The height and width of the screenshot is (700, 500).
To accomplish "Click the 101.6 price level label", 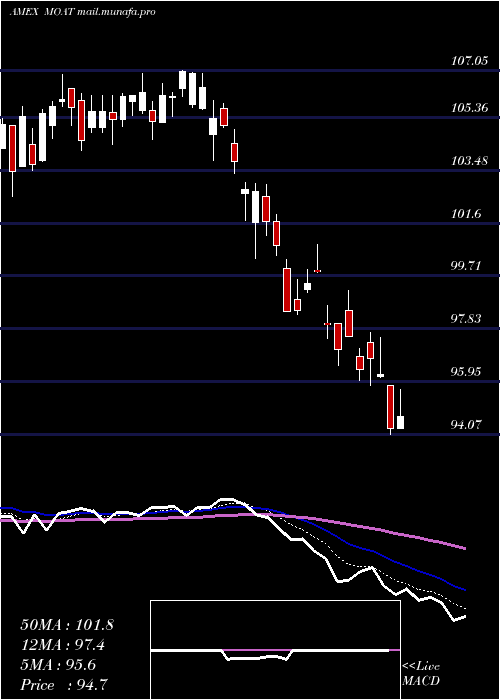I will tap(466, 213).
